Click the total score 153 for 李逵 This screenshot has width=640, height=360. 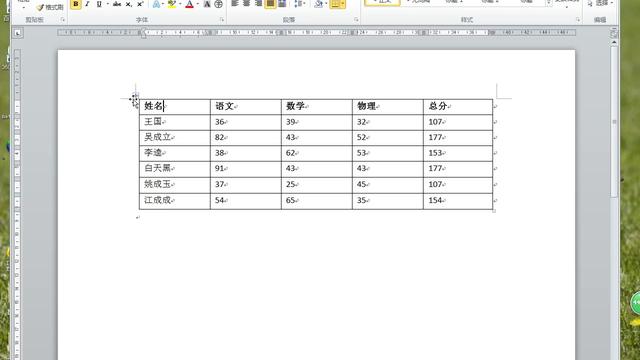[458, 153]
